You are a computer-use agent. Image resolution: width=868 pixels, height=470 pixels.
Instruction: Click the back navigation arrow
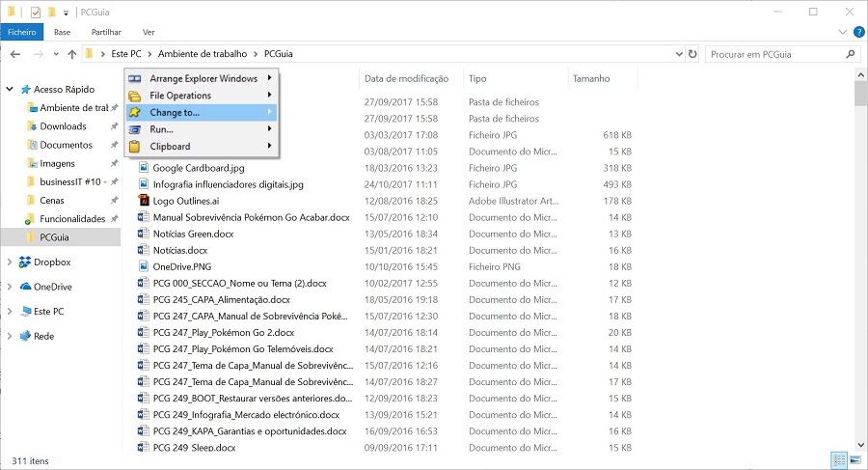pyautogui.click(x=14, y=54)
